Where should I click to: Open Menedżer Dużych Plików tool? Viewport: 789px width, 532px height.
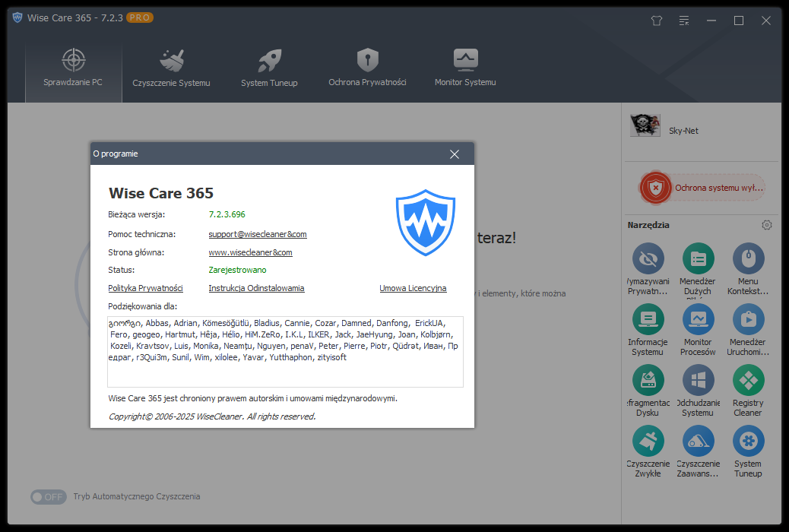(698, 269)
